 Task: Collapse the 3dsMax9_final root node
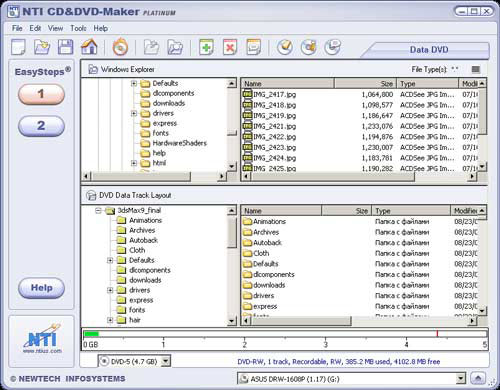(x=98, y=211)
